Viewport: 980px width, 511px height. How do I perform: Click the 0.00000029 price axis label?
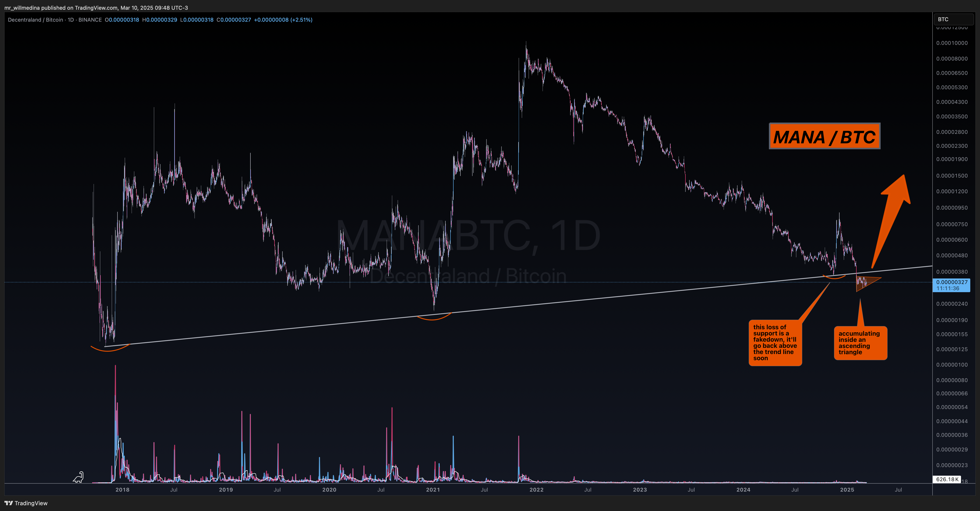(952, 450)
